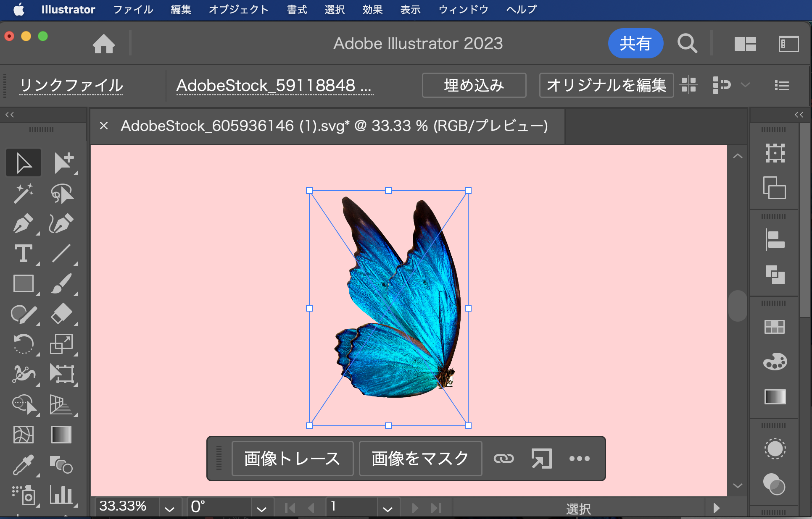The height and width of the screenshot is (519, 812).
Task: Open the Swatches panel
Action: pos(775,327)
